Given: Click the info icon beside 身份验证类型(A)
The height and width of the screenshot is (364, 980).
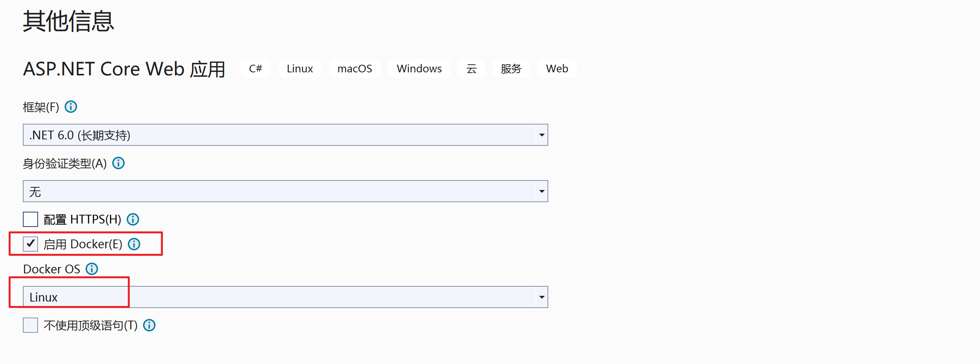Looking at the screenshot, I should 118,163.
